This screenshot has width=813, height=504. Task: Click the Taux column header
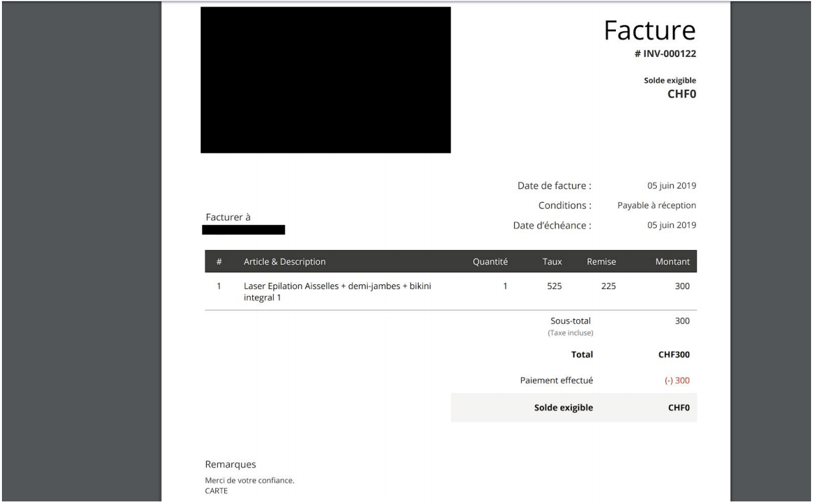[x=552, y=262]
